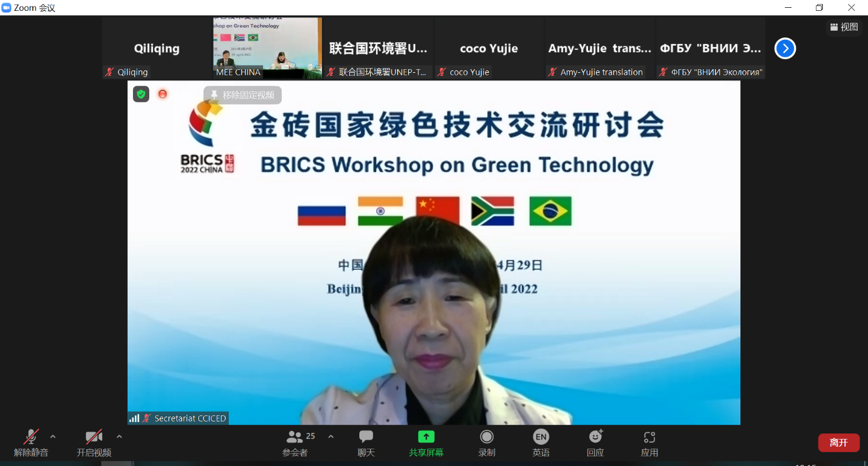
Task: Leave the meeting with red button
Action: pos(839,443)
